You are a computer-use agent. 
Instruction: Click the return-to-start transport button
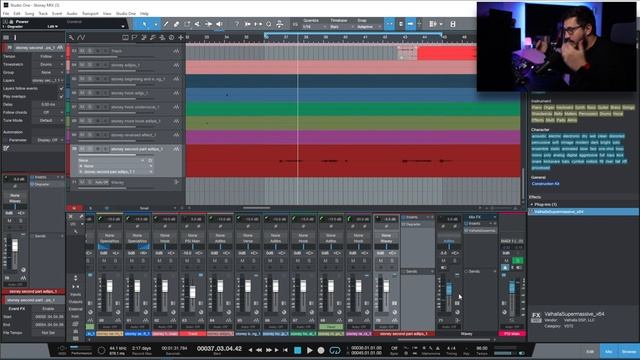(x=285, y=350)
